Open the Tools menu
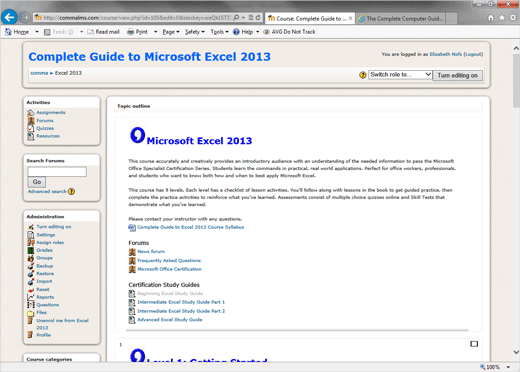The width and height of the screenshot is (520, 372). pyautogui.click(x=219, y=32)
